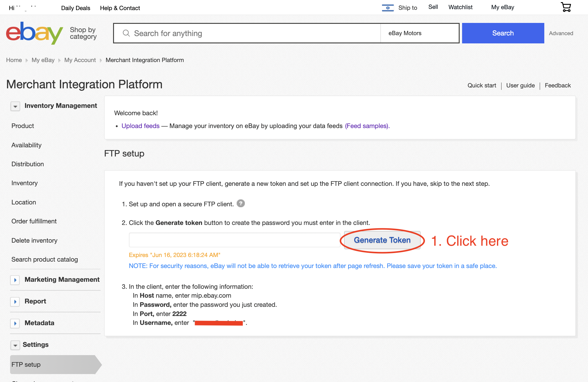The image size is (588, 382).
Task: Select Inventory in the sidebar
Action: click(24, 183)
